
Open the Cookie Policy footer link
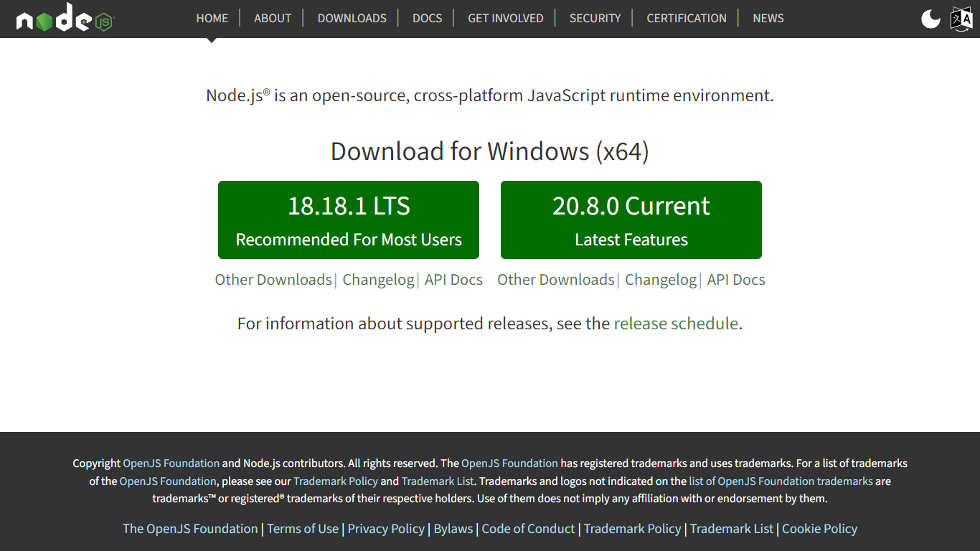pos(819,529)
